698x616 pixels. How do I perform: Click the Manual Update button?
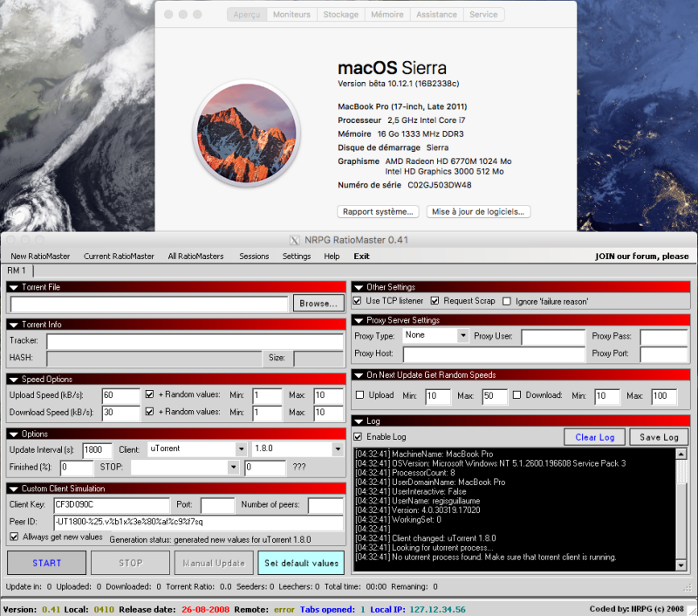coord(214,563)
